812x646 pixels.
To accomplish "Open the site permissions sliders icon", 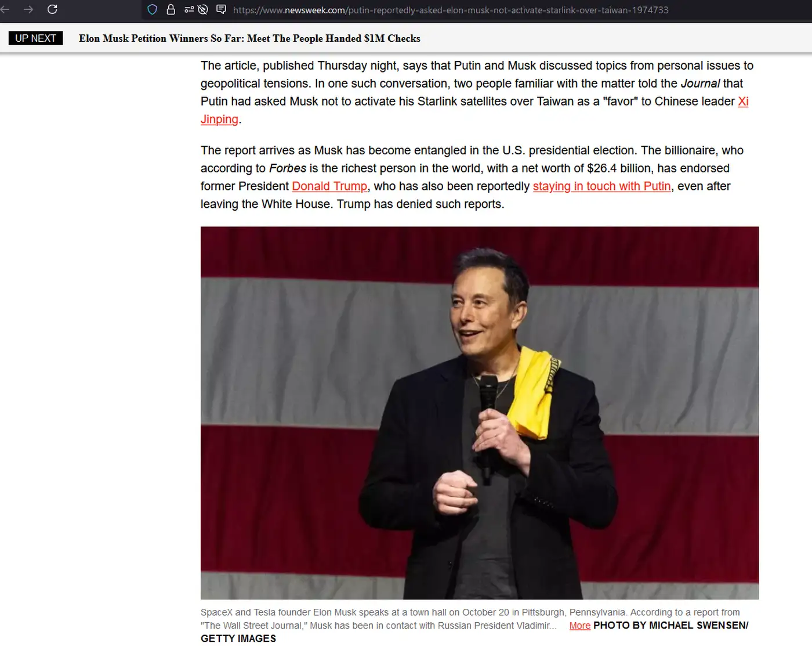I will (x=189, y=9).
